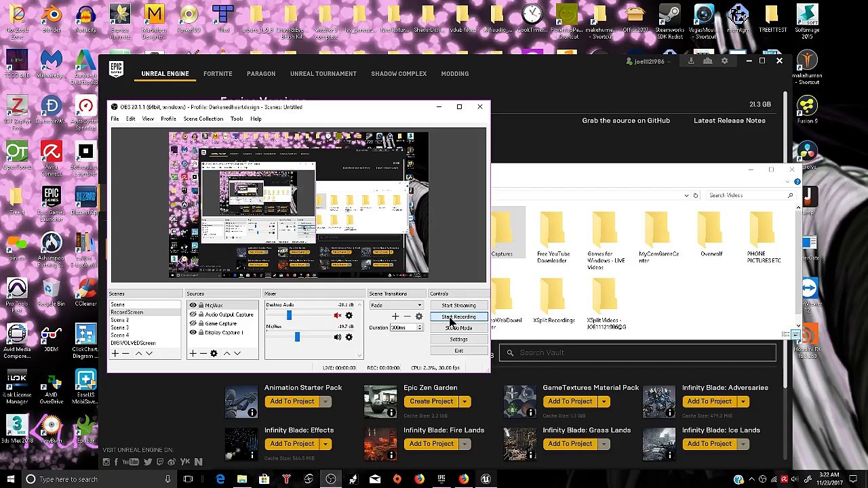Open Instagram link in Epic launcher footer

click(x=106, y=462)
